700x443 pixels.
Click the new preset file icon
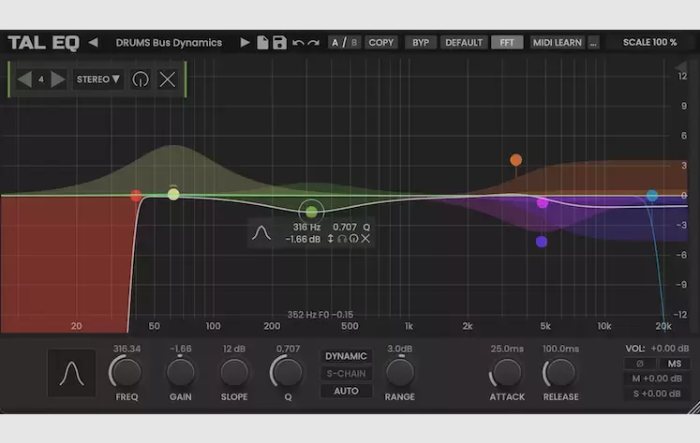tap(262, 42)
